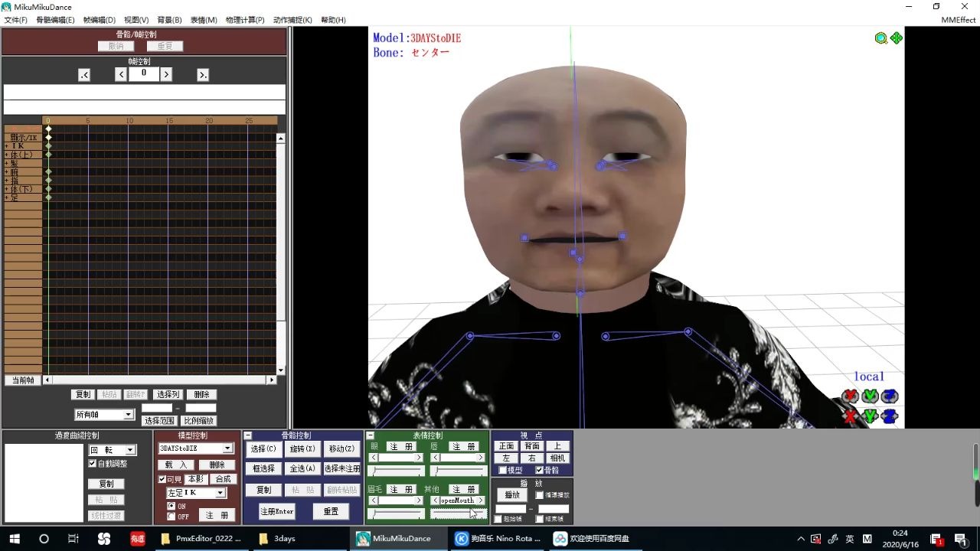Open notification center in system tray
Viewport: 980px width, 551px height.
pos(960,539)
